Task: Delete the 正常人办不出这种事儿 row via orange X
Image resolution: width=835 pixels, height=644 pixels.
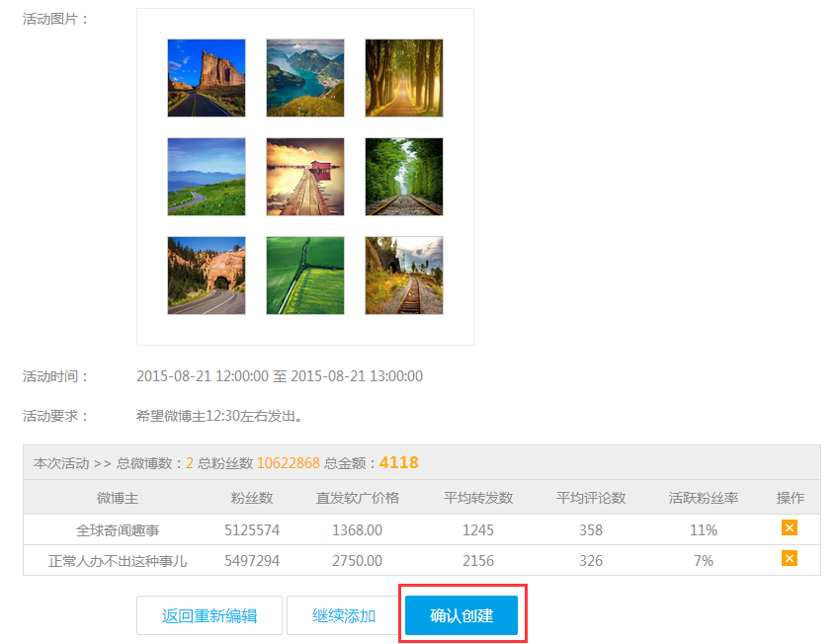Action: 789,559
